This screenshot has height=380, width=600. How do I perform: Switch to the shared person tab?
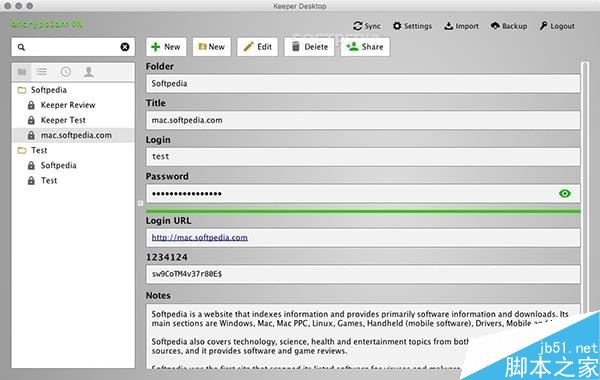89,72
